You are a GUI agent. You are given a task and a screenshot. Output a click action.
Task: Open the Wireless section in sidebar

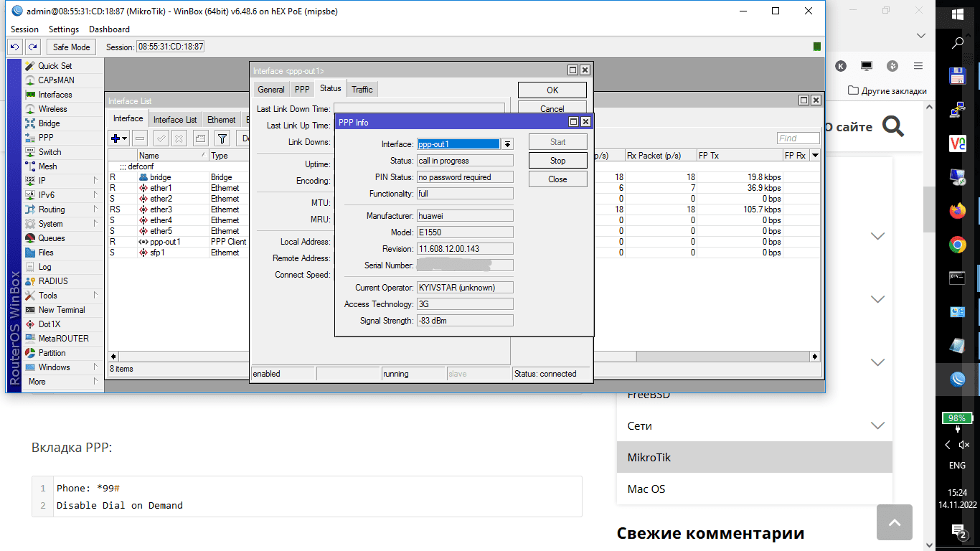pyautogui.click(x=52, y=109)
